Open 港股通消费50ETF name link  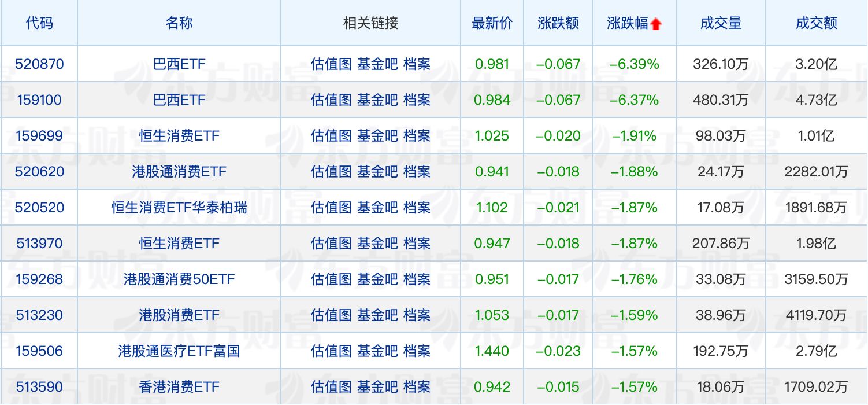(179, 279)
